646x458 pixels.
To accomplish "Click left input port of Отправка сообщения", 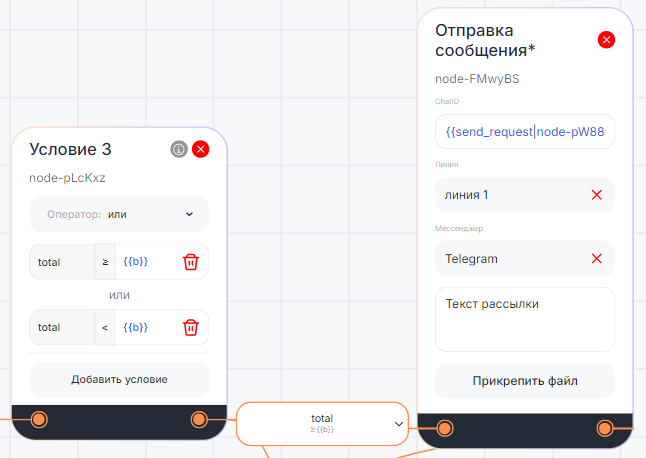I will [445, 429].
